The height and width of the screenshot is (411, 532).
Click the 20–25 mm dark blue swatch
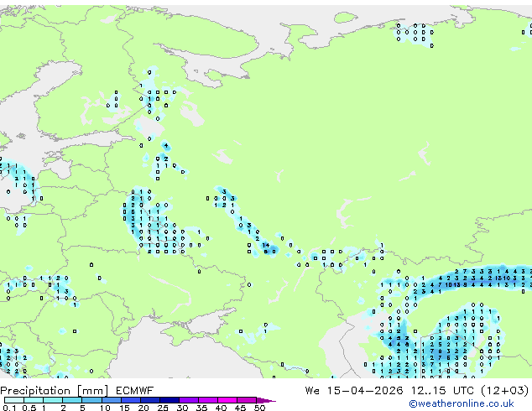click(150, 400)
